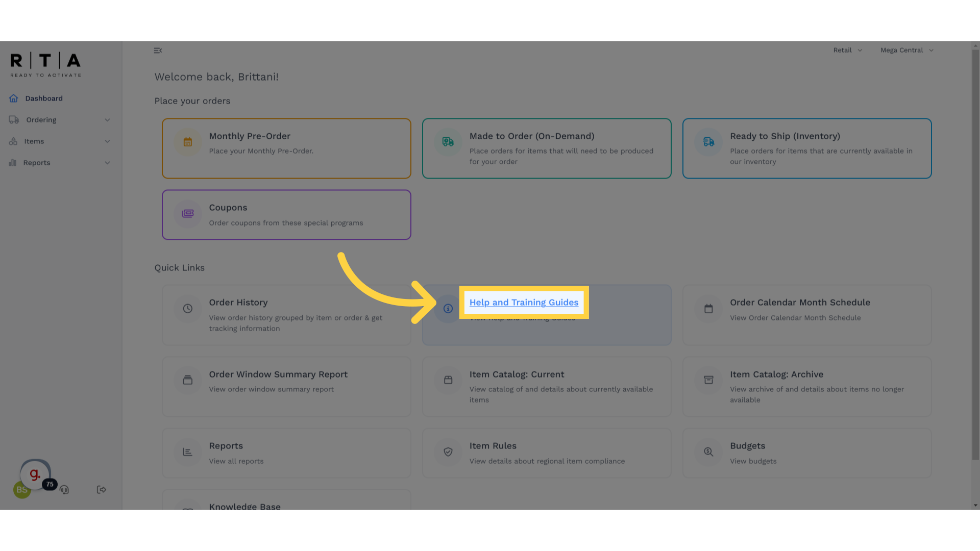This screenshot has width=980, height=551.
Task: Click the Ordering truck icon in sidebar
Action: coord(14,120)
